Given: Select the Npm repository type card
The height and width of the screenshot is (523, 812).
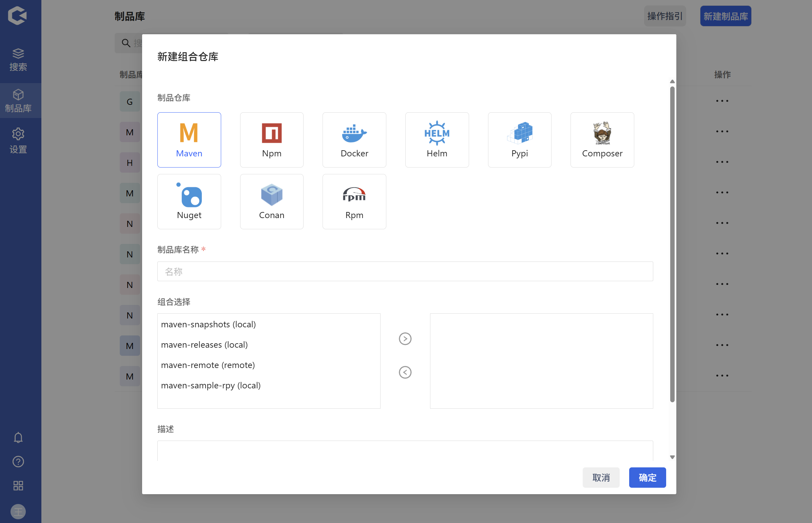Looking at the screenshot, I should pyautogui.click(x=271, y=140).
